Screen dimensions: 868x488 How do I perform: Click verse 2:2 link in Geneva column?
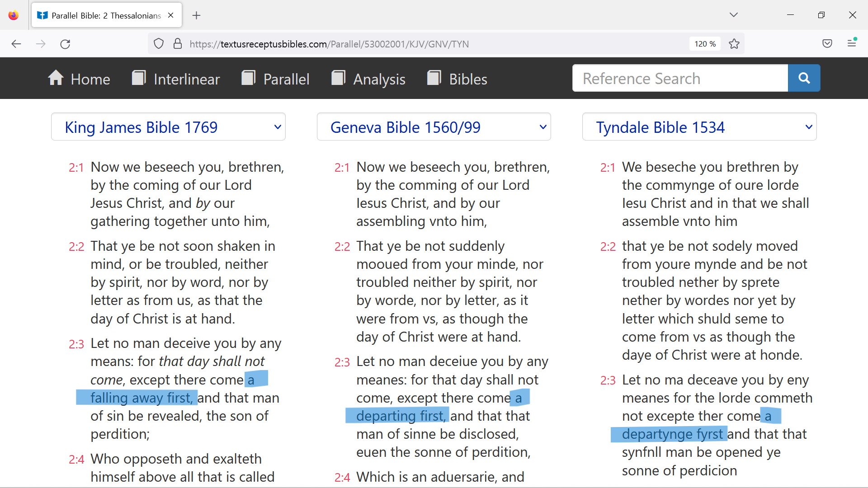click(x=342, y=247)
